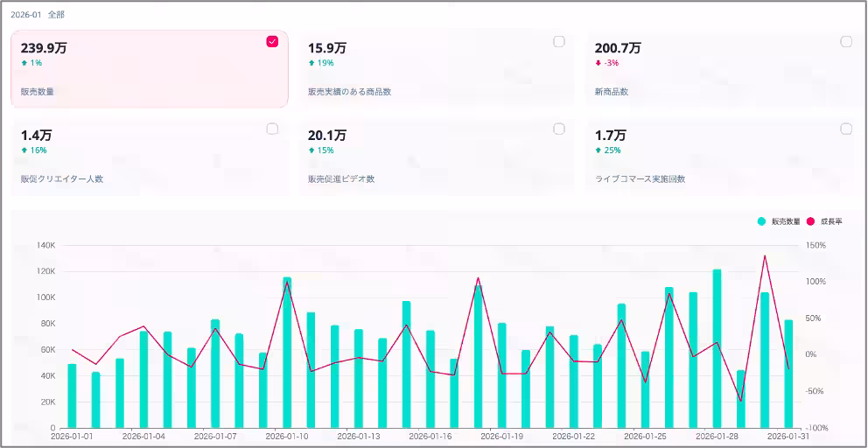Open the 200.7万 new products value
The width and height of the screenshot is (868, 448).
pyautogui.click(x=618, y=48)
